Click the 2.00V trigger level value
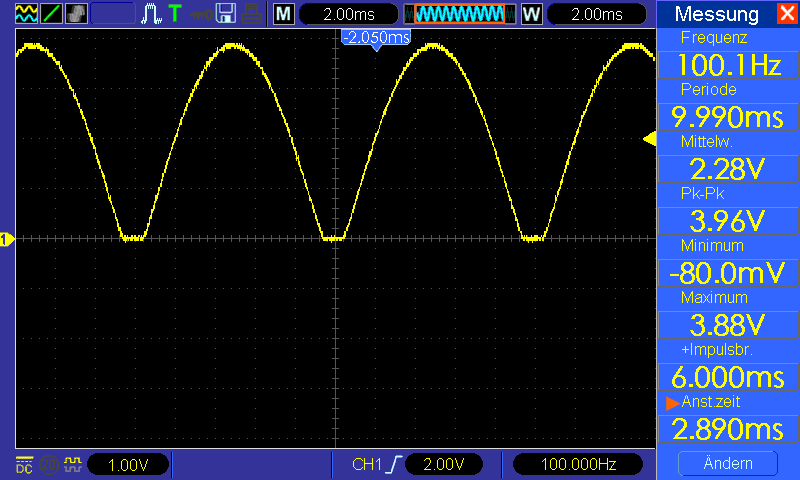Image resolution: width=800 pixels, height=480 pixels. click(x=444, y=464)
